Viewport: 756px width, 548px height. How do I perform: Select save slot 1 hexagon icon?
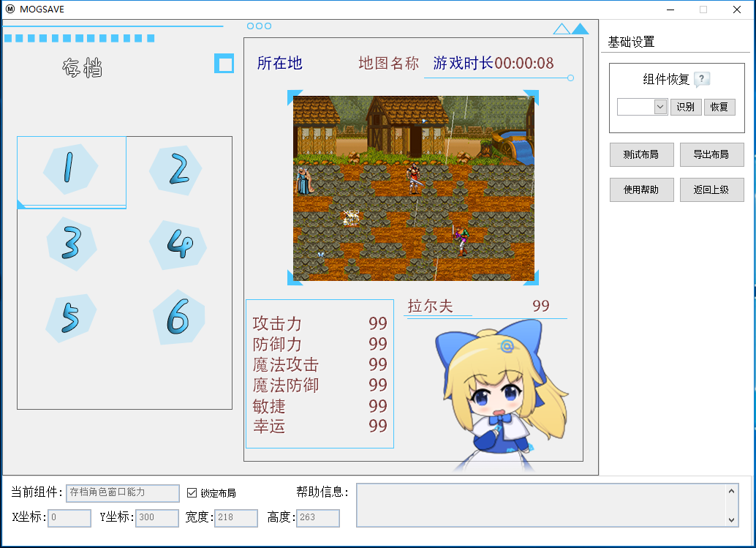(70, 169)
